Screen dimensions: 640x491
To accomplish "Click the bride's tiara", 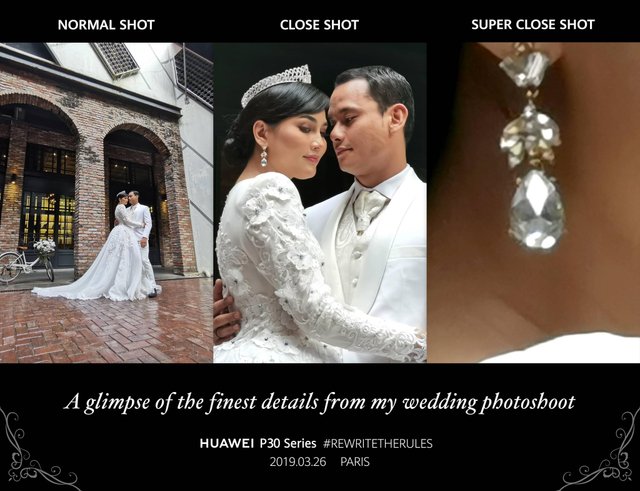I will click(x=276, y=84).
